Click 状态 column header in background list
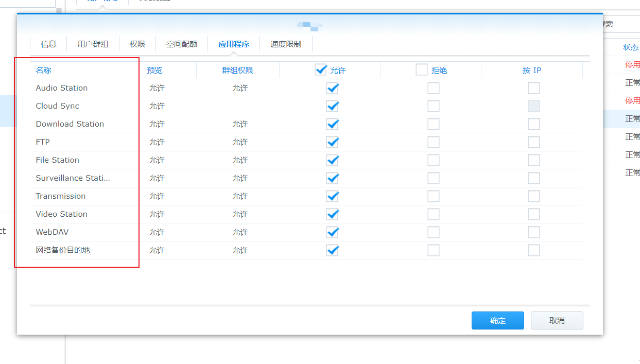Image resolution: width=640 pixels, height=364 pixels. coord(631,47)
